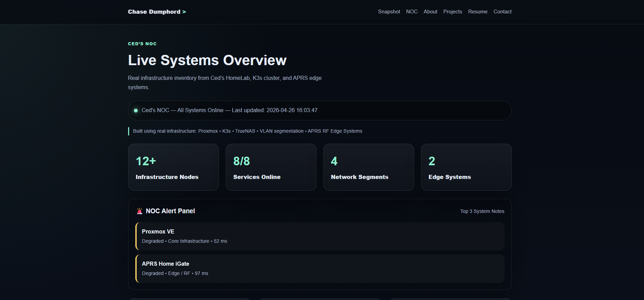Click the siren icon beside NOC Alert Panel
This screenshot has width=644, height=300.
click(139, 211)
